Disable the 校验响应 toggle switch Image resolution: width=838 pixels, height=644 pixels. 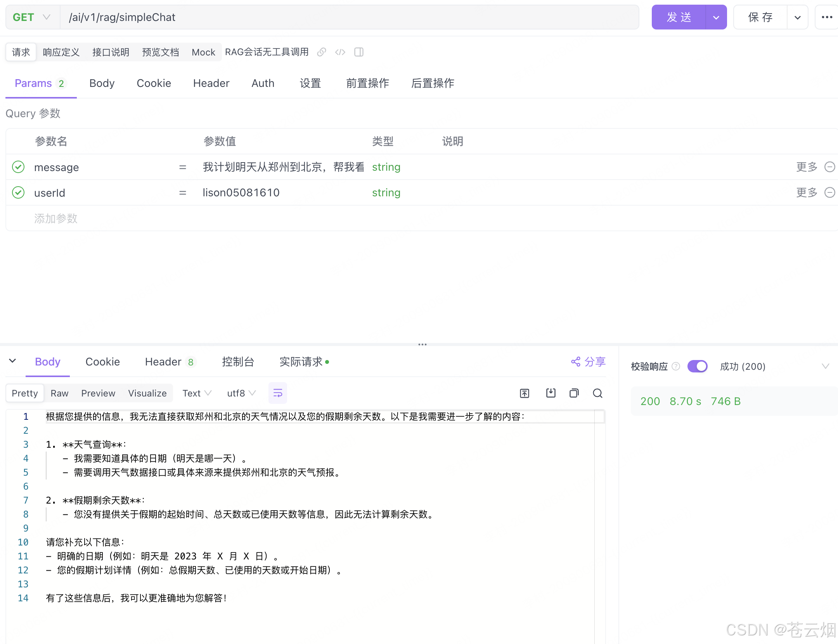(x=697, y=366)
